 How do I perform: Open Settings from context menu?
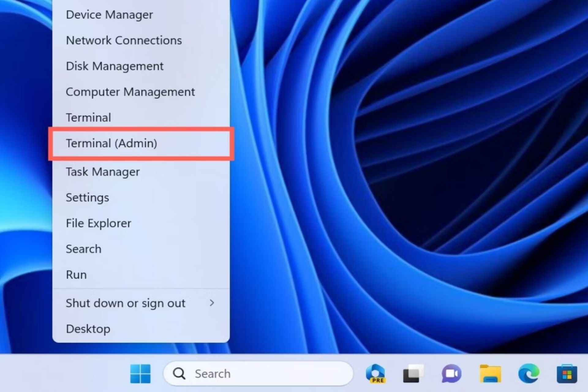88,197
